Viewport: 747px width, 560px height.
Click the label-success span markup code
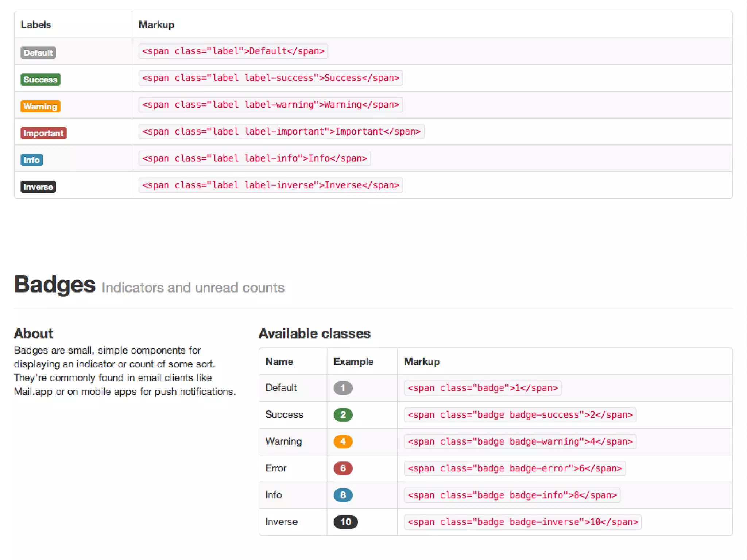coord(271,78)
